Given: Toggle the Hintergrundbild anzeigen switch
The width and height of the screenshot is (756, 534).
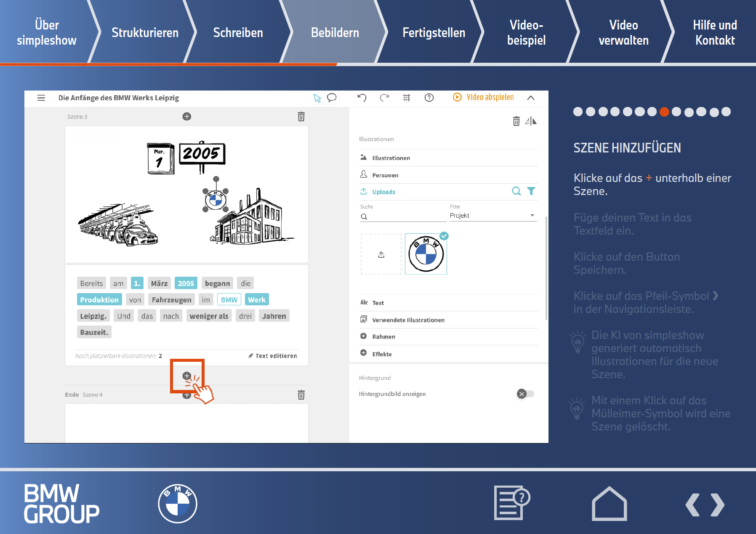Looking at the screenshot, I should (x=525, y=394).
